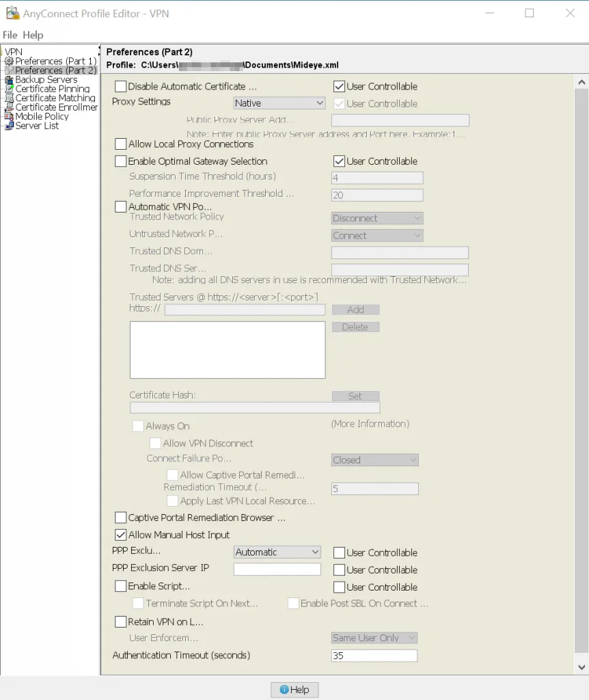Click the Authentication Timeout seconds field

click(x=374, y=655)
